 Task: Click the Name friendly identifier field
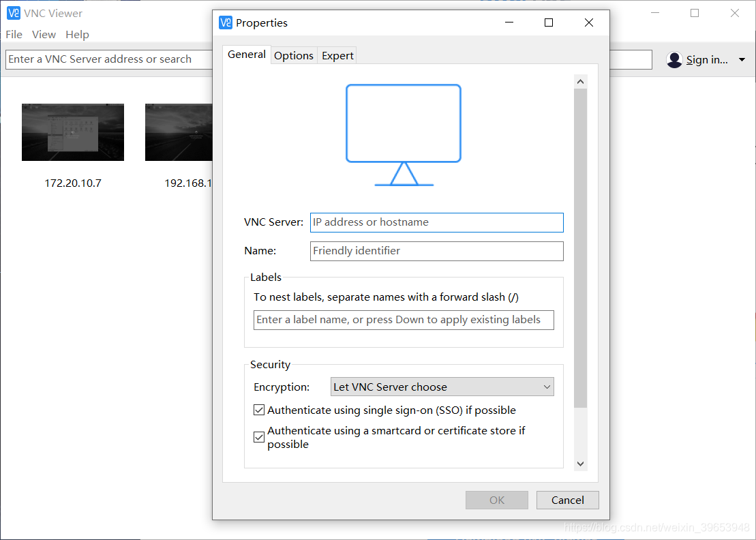436,251
